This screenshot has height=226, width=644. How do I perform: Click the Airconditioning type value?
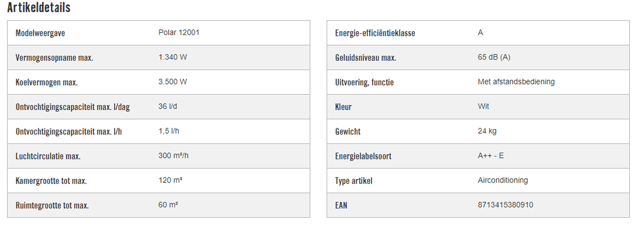[x=503, y=180]
